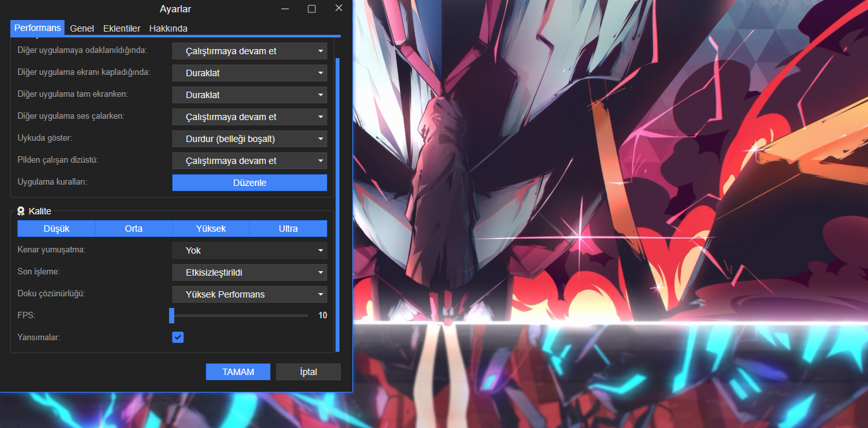Image resolution: width=868 pixels, height=428 pixels.
Task: Click the Uygulama kuralları label
Action: tap(52, 182)
